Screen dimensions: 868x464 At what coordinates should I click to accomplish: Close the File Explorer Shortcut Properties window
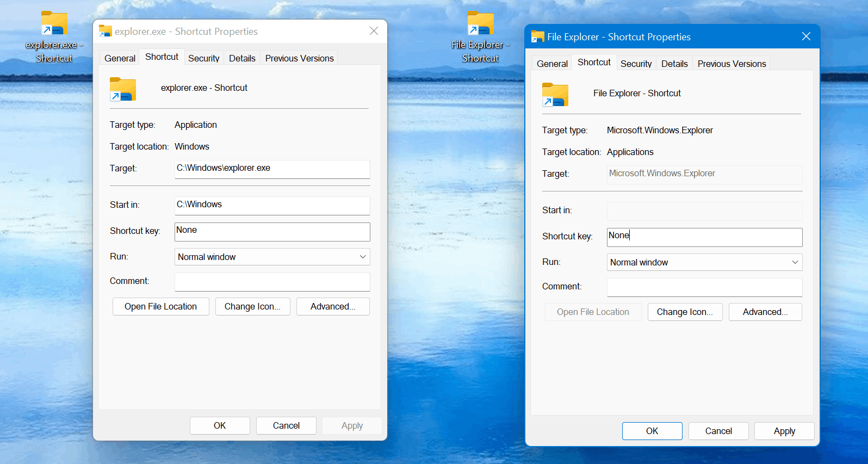[x=806, y=36]
